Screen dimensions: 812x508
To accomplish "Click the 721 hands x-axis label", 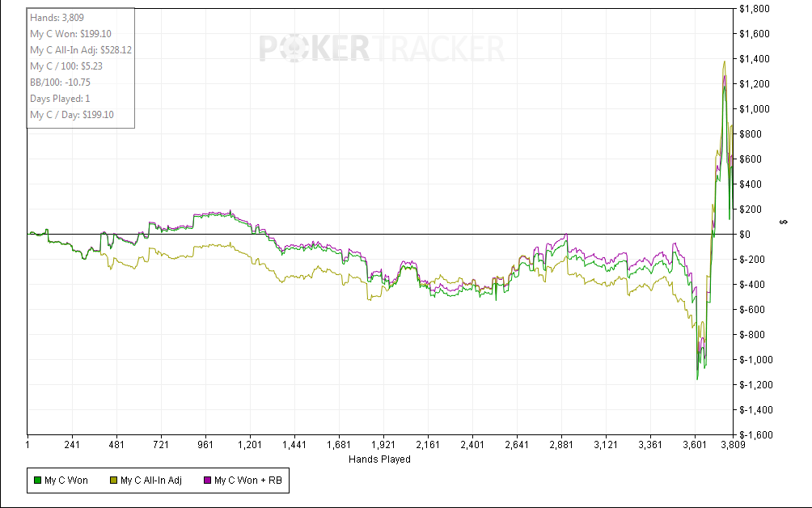I will (161, 445).
